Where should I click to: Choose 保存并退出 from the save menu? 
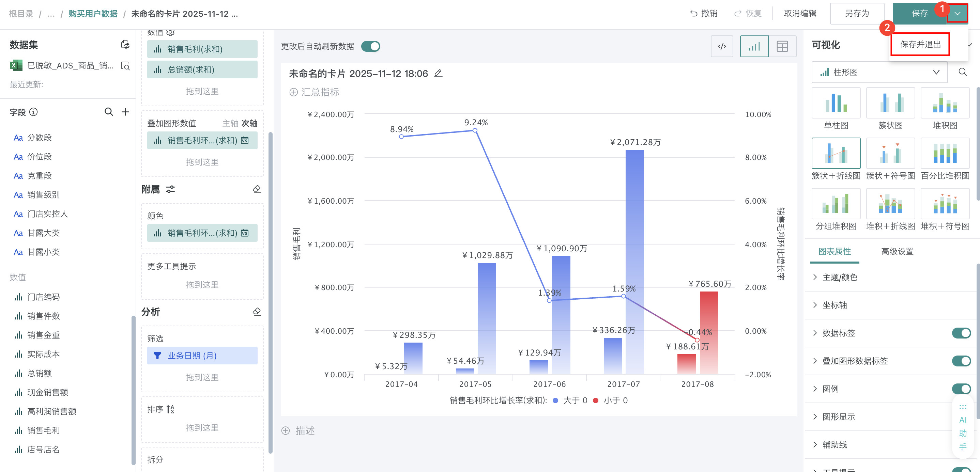[x=920, y=45]
